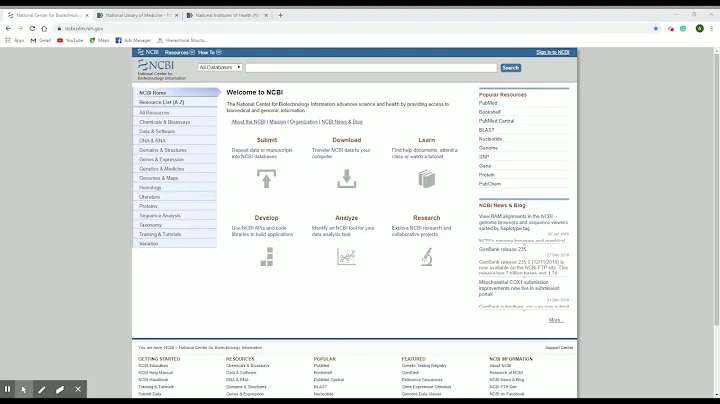
Task: Open the All Databases dropdown
Action: coord(220,67)
